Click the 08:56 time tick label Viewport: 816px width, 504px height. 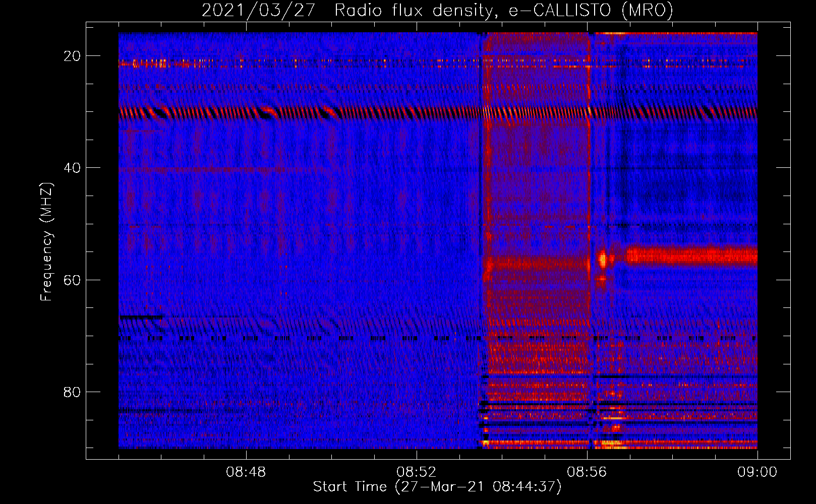click(x=587, y=472)
